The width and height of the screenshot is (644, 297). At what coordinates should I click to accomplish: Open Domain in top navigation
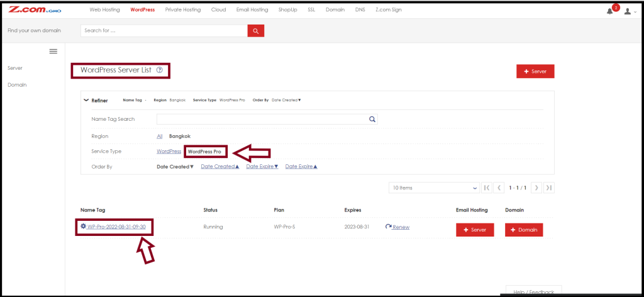[335, 10]
